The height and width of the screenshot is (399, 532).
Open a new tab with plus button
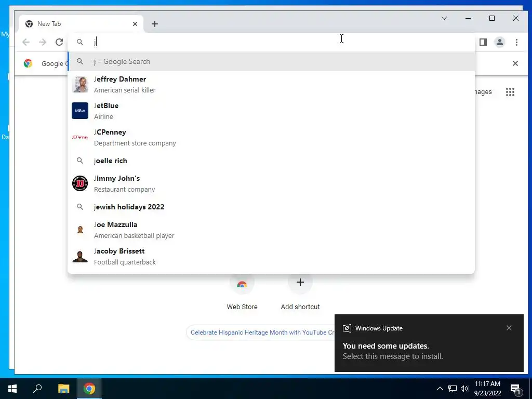155,24
